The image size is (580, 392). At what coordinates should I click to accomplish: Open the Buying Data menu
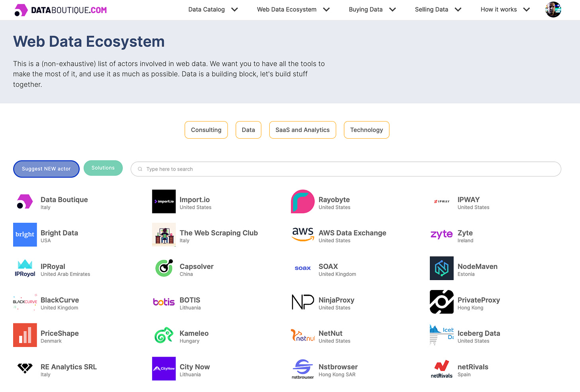click(366, 10)
